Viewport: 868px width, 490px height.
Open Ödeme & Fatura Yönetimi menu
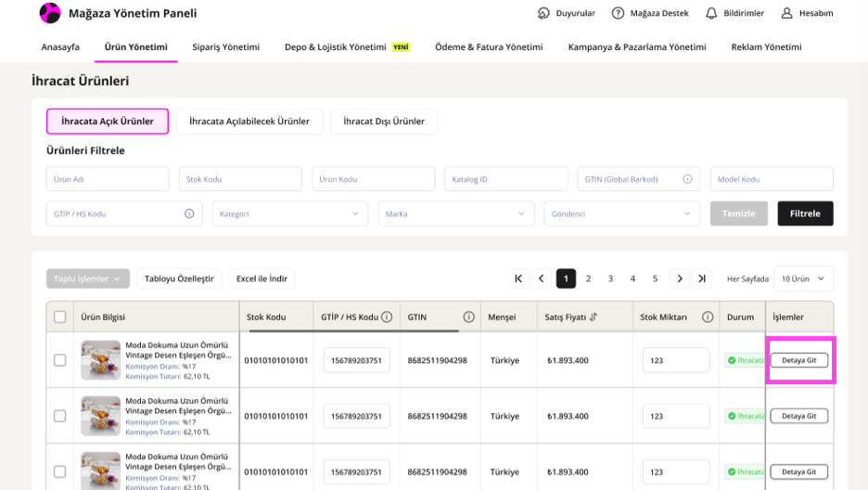tap(489, 47)
